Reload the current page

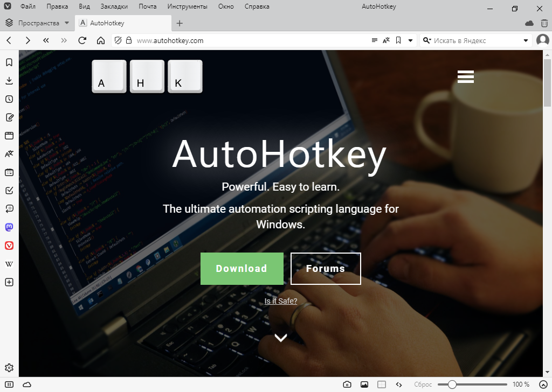[82, 40]
